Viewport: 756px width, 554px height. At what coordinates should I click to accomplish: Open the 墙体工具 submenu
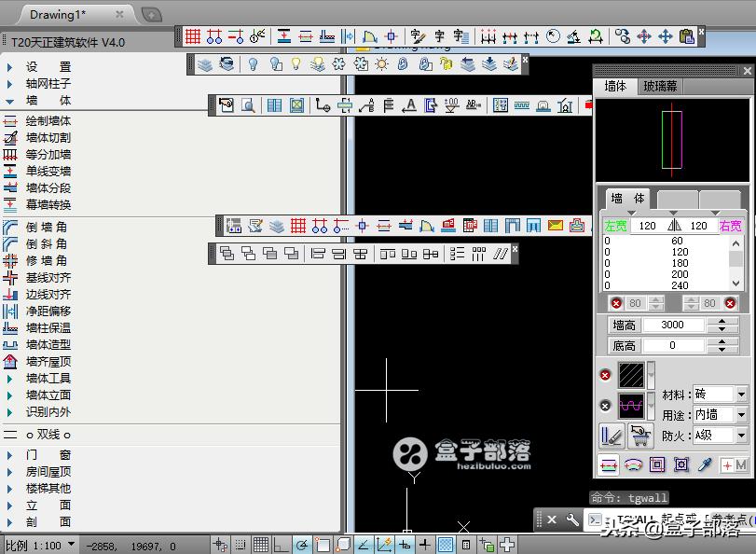click(x=48, y=379)
